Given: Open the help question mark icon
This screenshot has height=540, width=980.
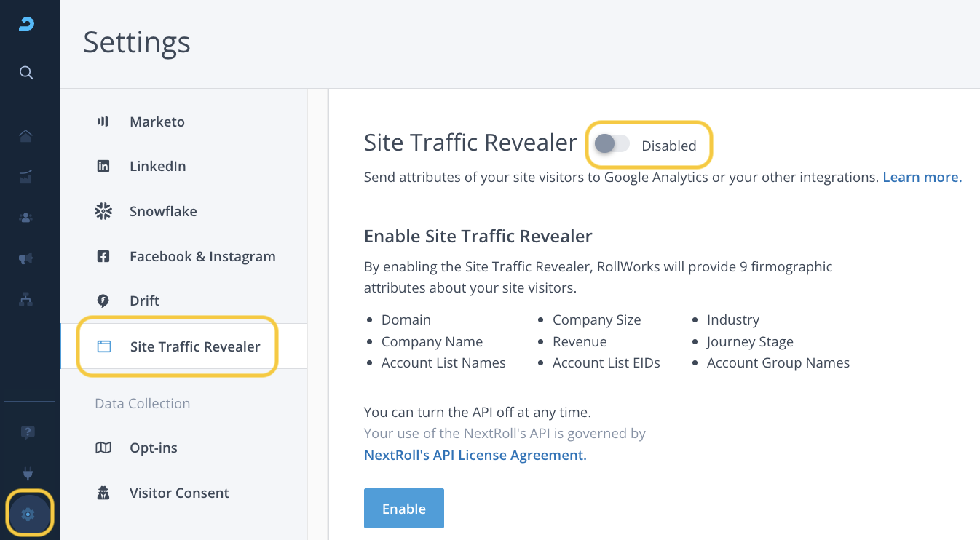Looking at the screenshot, I should coord(28,433).
